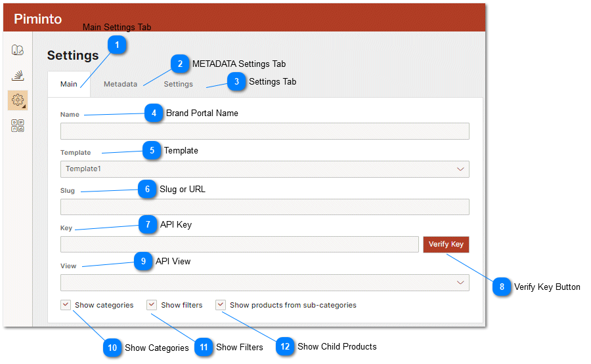Screen dimensions: 591x364
Task: Click the View field label
Action: (68, 266)
